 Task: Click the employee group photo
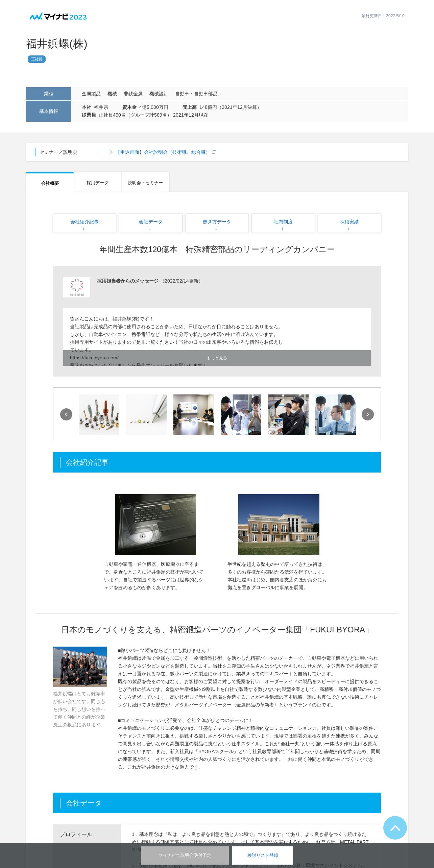pyautogui.click(x=80, y=667)
